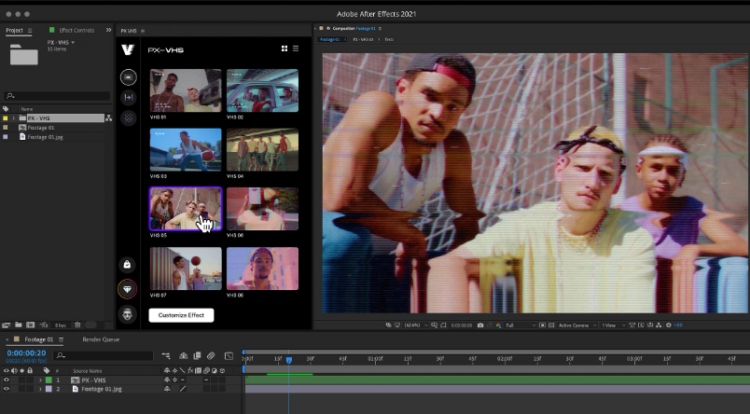Click the grid view icon in PX-VHS panel

[x=284, y=48]
